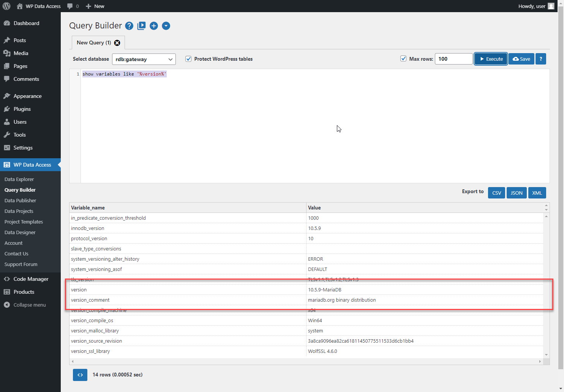The width and height of the screenshot is (564, 392).
Task: Open the Query Builder menu in sidebar
Action: click(20, 190)
